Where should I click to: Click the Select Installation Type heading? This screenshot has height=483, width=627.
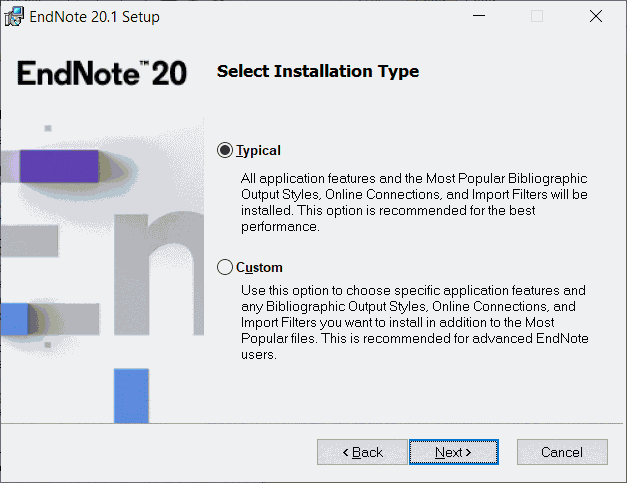[318, 71]
